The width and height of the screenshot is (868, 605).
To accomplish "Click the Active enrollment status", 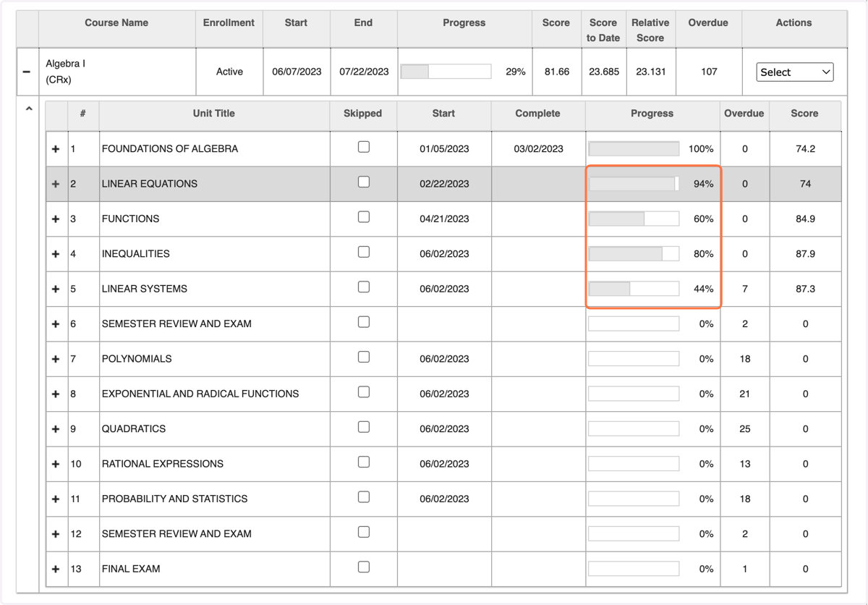I will coord(229,72).
